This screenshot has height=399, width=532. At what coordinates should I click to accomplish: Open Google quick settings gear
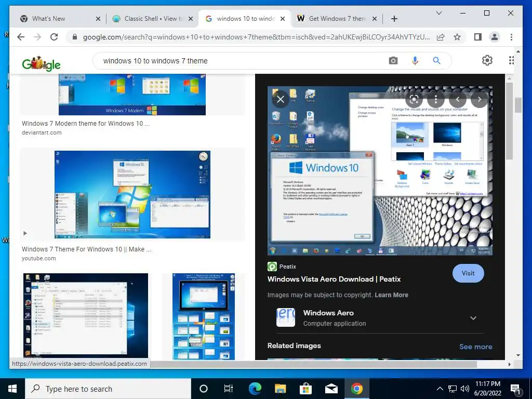487,60
